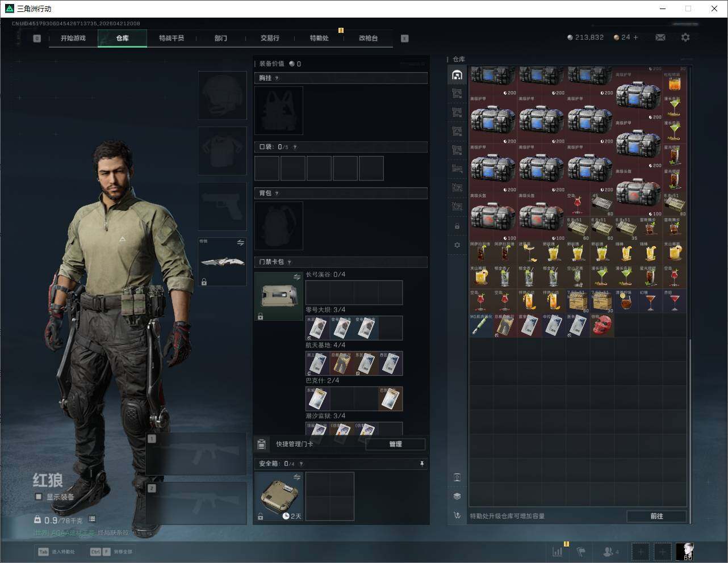Click the warehouse portrait filter icon
The width and height of the screenshot is (728, 563).
[457, 477]
